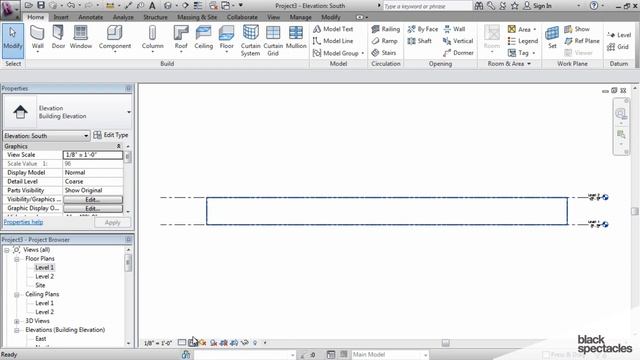Click Edit button for Graphic Display Options
Image resolution: width=640 pixels, height=360 pixels.
(x=93, y=209)
